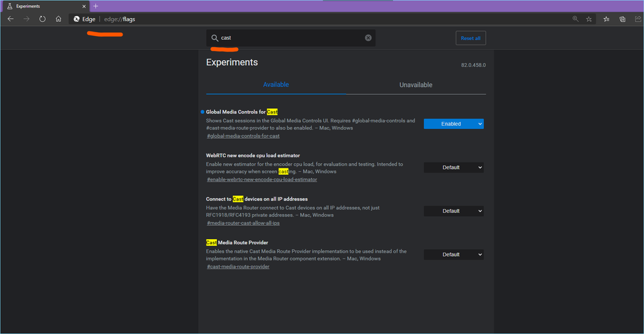Clear the flags search text with the X icon
This screenshot has width=644, height=334.
(368, 38)
